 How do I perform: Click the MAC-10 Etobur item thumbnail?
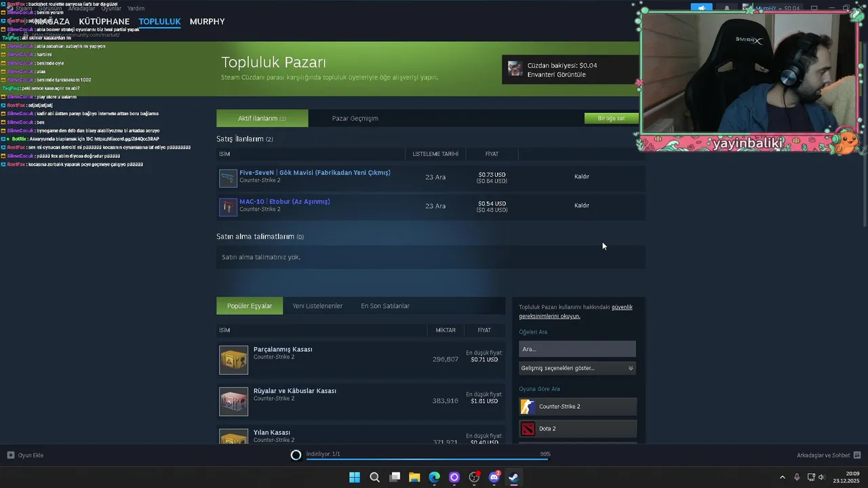pyautogui.click(x=228, y=207)
